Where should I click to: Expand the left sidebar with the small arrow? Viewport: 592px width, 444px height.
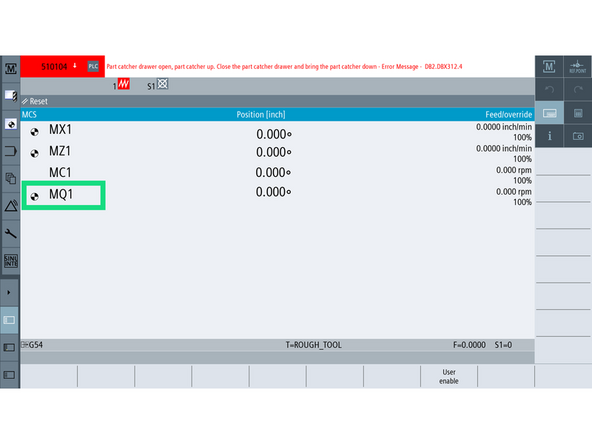(9, 292)
